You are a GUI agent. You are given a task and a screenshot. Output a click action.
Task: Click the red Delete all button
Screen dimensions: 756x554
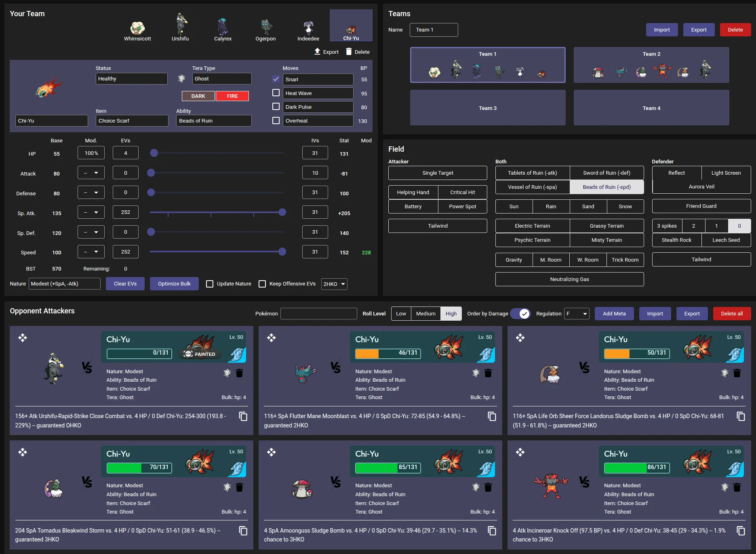click(732, 313)
